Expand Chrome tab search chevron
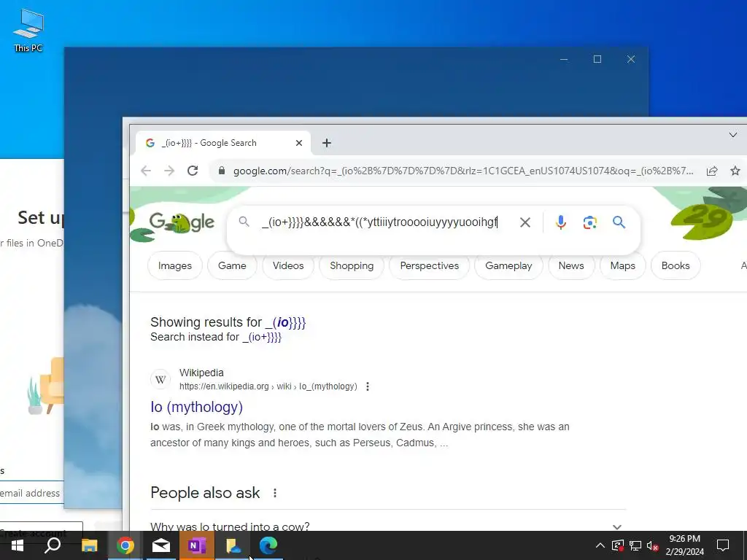The width and height of the screenshot is (747, 560). pyautogui.click(x=732, y=135)
